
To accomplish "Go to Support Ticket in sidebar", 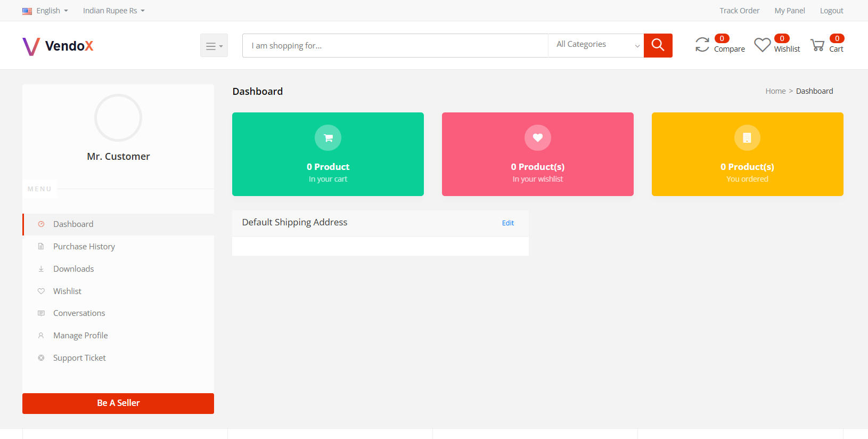I will 79,358.
